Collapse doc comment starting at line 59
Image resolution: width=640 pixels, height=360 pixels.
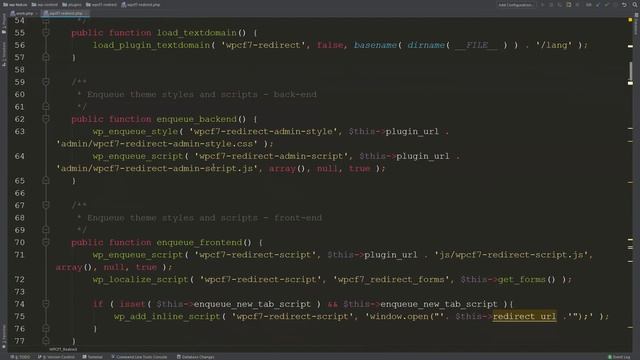46,82
